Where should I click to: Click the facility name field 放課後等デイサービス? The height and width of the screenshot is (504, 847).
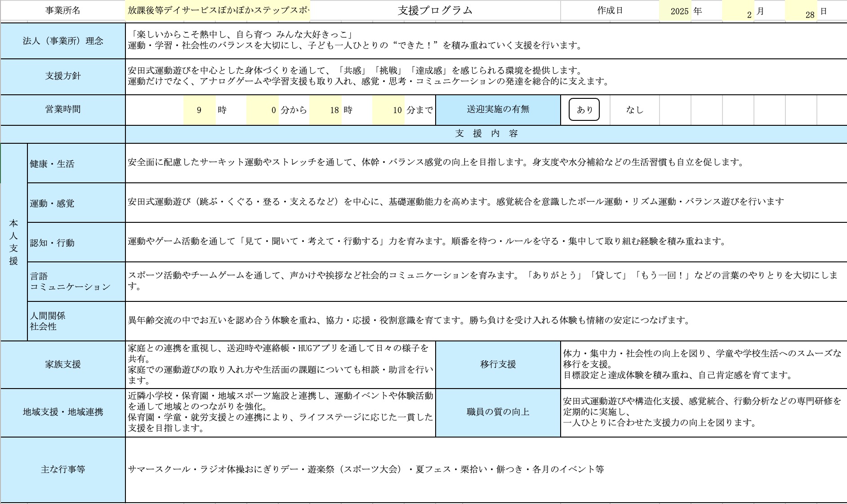coord(218,11)
